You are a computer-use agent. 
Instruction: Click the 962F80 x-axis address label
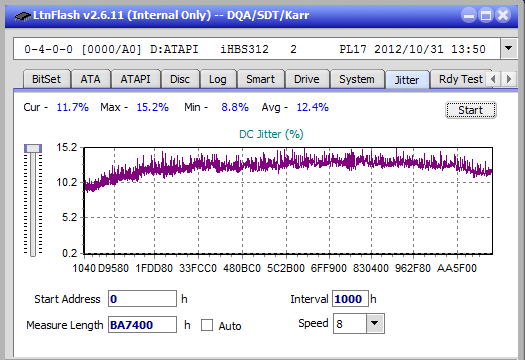[413, 268]
